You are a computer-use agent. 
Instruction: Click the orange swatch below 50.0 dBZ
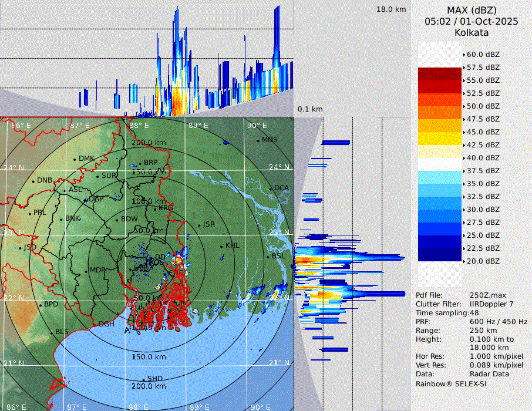439,113
